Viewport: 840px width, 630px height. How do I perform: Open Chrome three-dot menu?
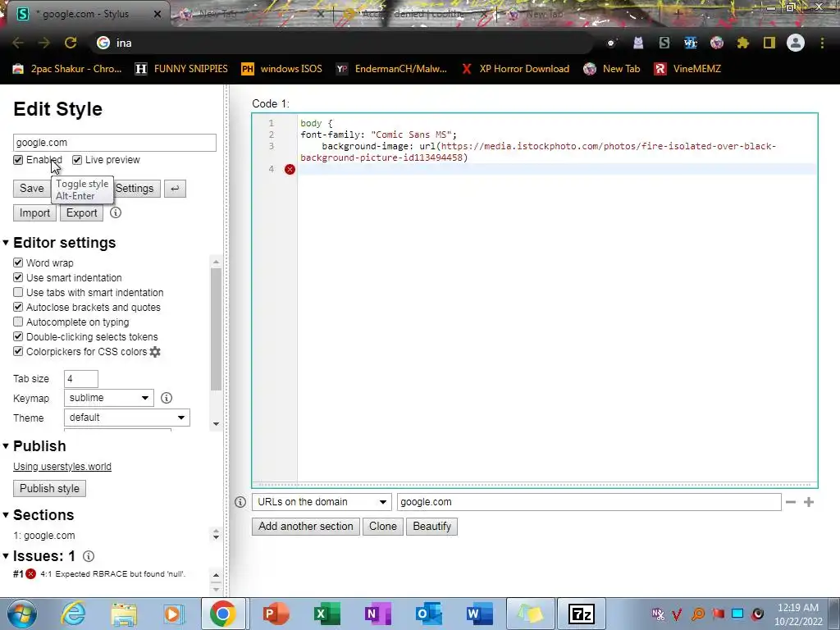tap(822, 43)
